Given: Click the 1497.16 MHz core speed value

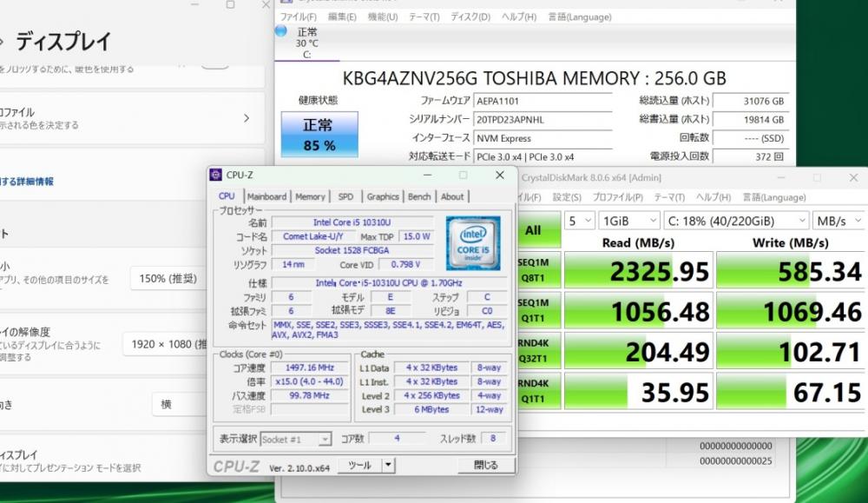Looking at the screenshot, I should coord(310,367).
